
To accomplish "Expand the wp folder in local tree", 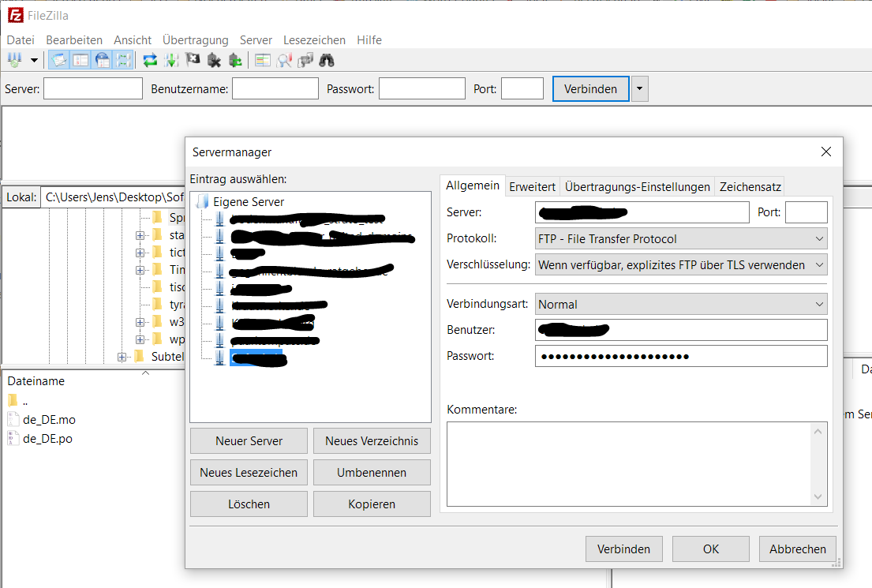I will pos(140,340).
